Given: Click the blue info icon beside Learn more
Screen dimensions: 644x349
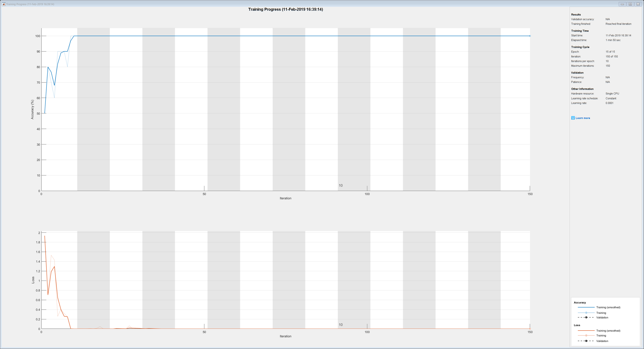Looking at the screenshot, I should [x=573, y=118].
